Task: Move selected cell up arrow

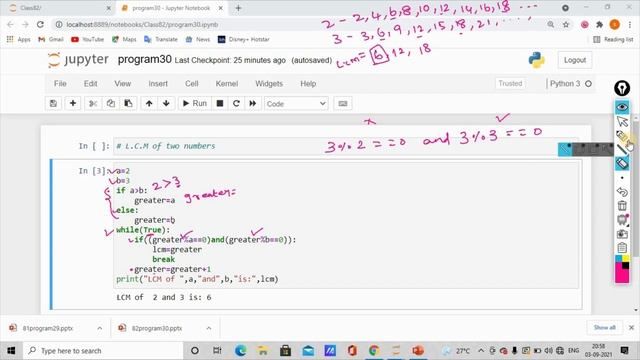Action: click(149, 104)
